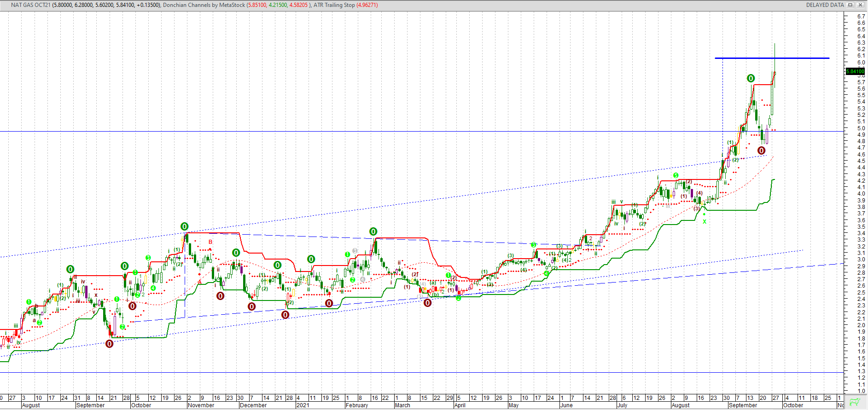The image size is (868, 410).
Task: Click the 6.7 value on the price scale
Action: coord(861,16)
